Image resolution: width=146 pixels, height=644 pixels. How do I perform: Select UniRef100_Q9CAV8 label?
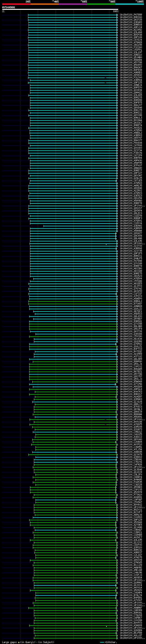[131, 236]
